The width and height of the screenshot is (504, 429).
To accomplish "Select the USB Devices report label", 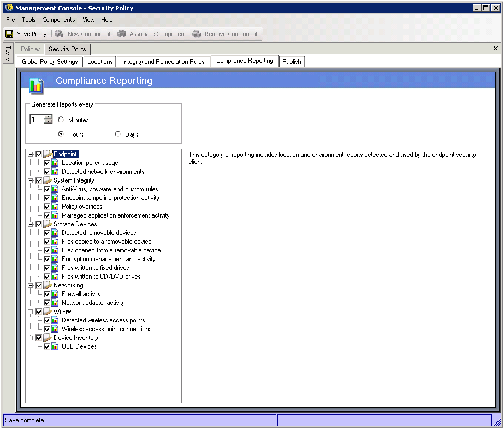I will click(79, 346).
